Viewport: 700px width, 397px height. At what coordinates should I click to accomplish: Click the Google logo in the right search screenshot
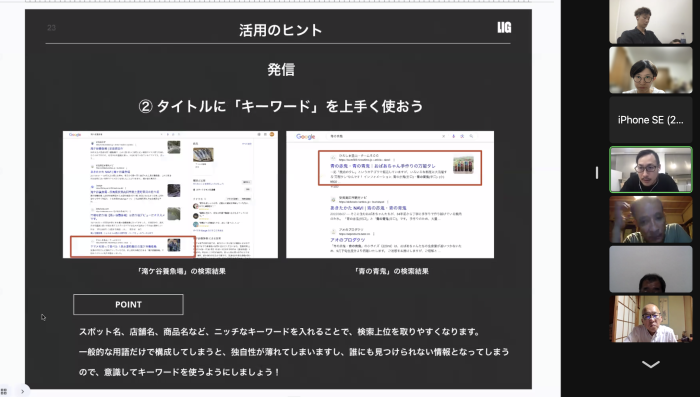pyautogui.click(x=305, y=137)
